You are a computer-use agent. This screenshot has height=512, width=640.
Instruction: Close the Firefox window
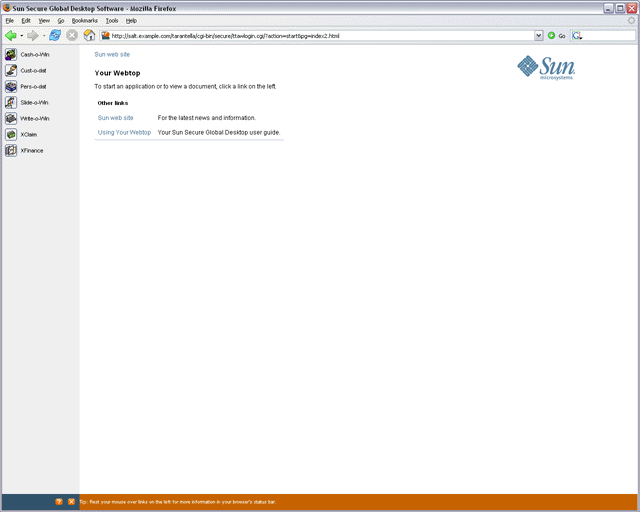[631, 8]
